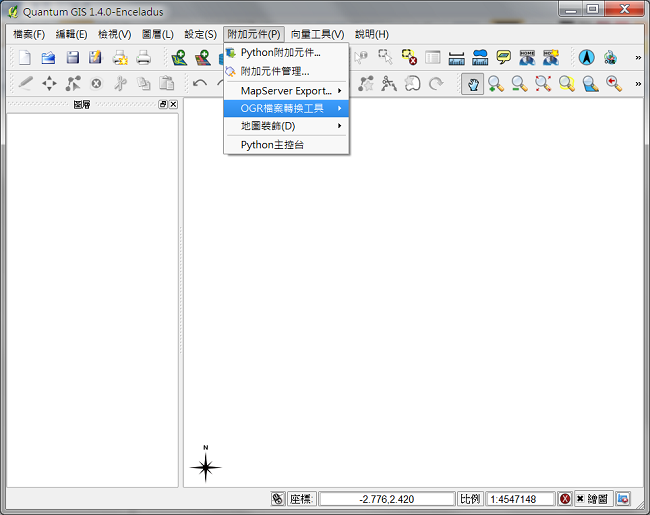The width and height of the screenshot is (650, 515).
Task: Float the 圖層 panel with undock button
Action: 163,104
